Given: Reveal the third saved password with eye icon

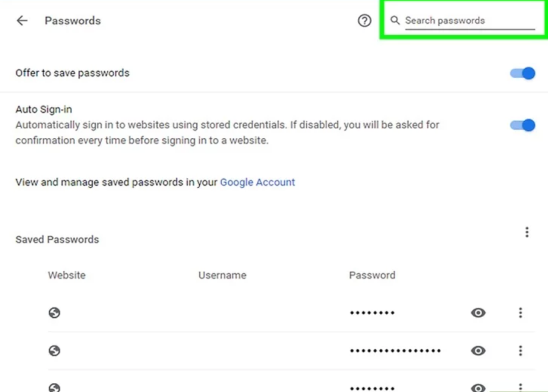Looking at the screenshot, I should coord(478,387).
